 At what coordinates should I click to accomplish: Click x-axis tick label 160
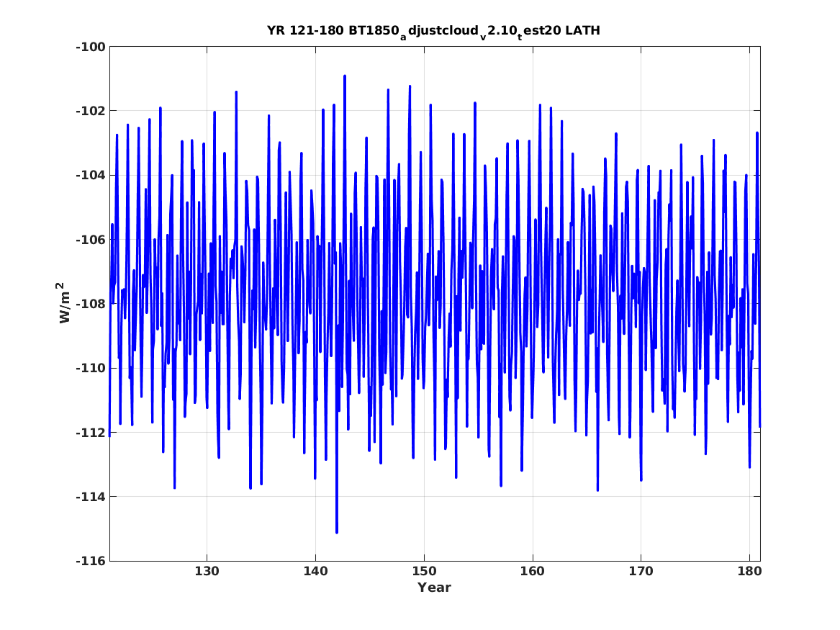(533, 572)
